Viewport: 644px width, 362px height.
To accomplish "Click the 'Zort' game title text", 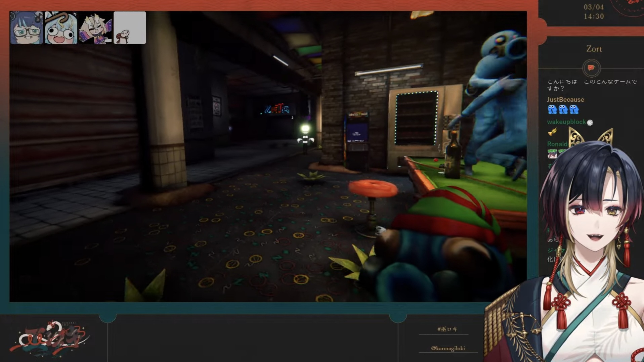I will [x=594, y=49].
